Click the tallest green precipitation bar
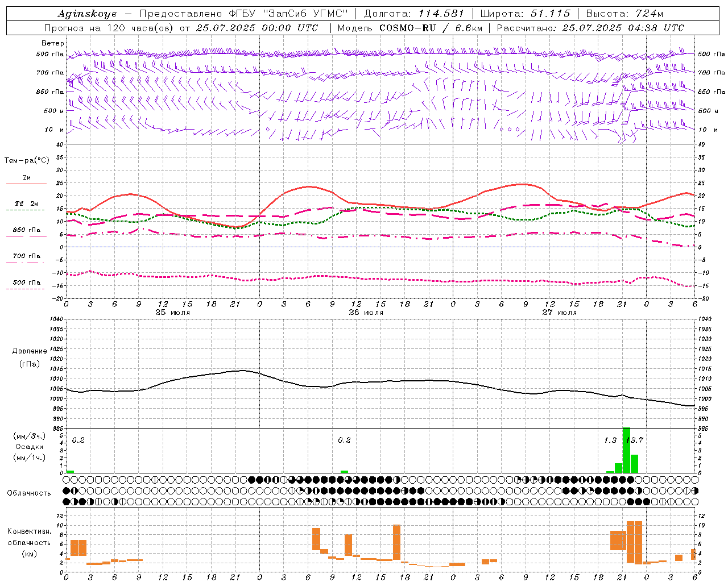 pos(626,450)
